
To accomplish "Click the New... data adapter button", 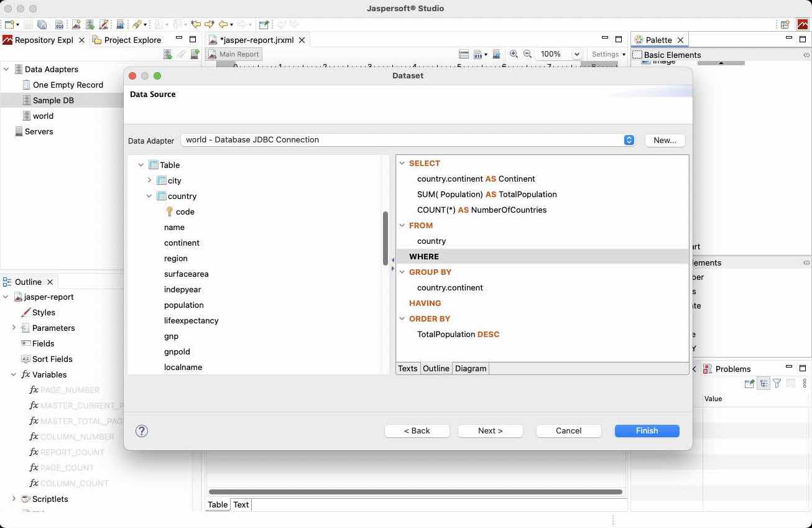I will tap(665, 140).
